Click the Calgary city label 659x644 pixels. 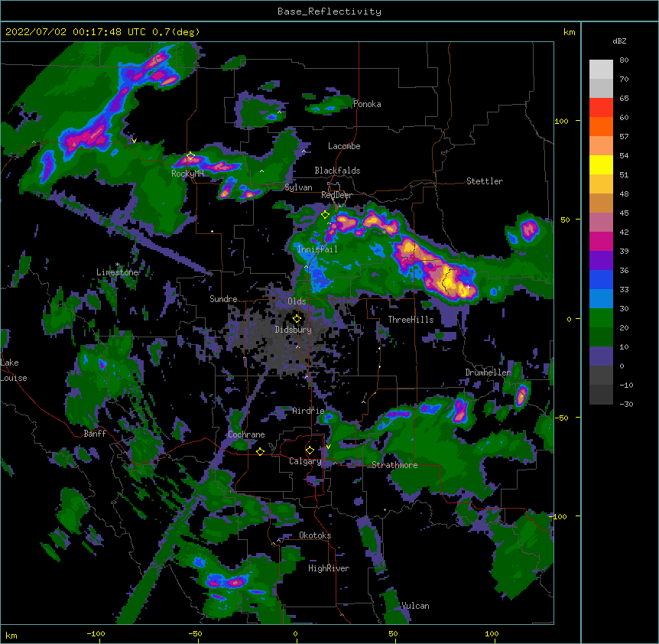(x=305, y=461)
